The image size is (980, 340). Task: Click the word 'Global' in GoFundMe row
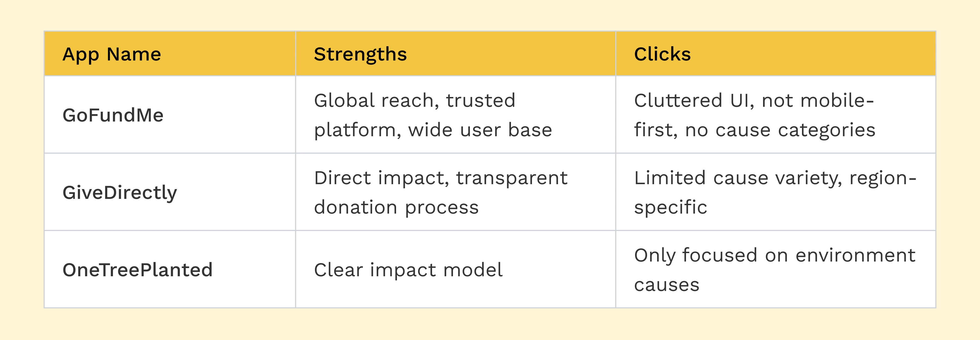tap(344, 101)
